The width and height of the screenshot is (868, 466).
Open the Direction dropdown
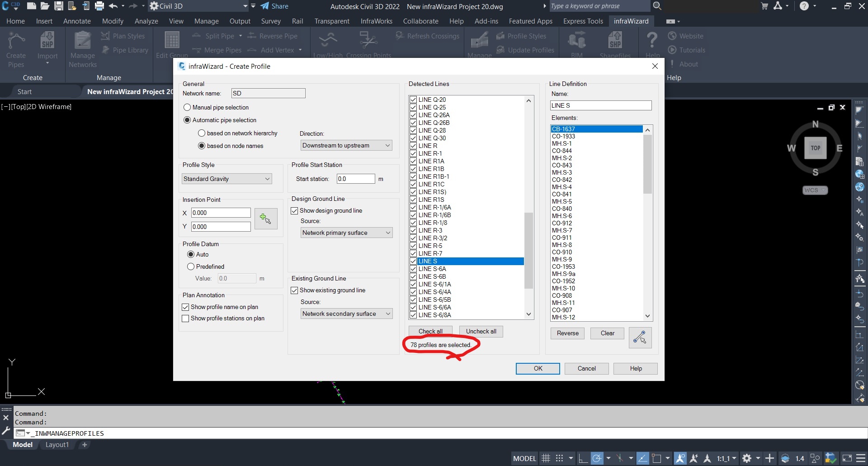tap(346, 146)
